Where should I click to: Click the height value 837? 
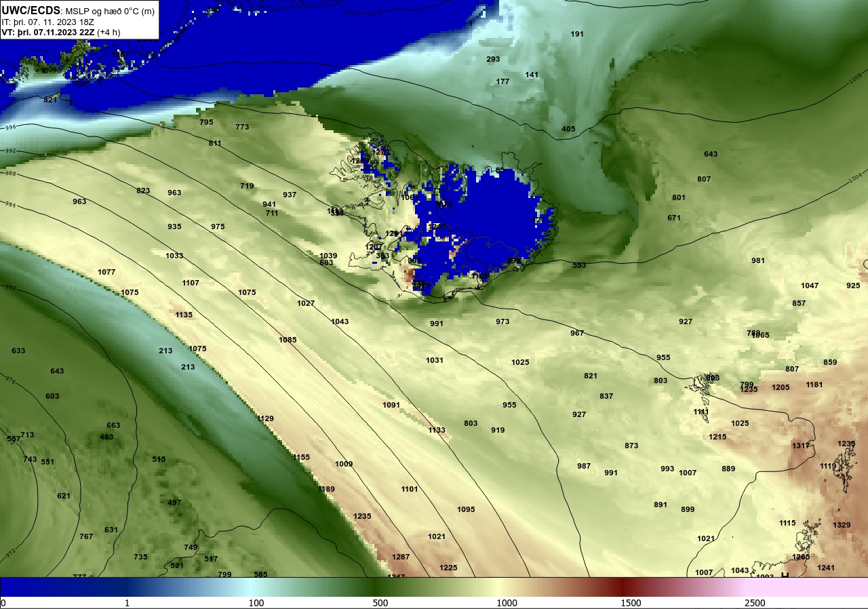point(606,396)
